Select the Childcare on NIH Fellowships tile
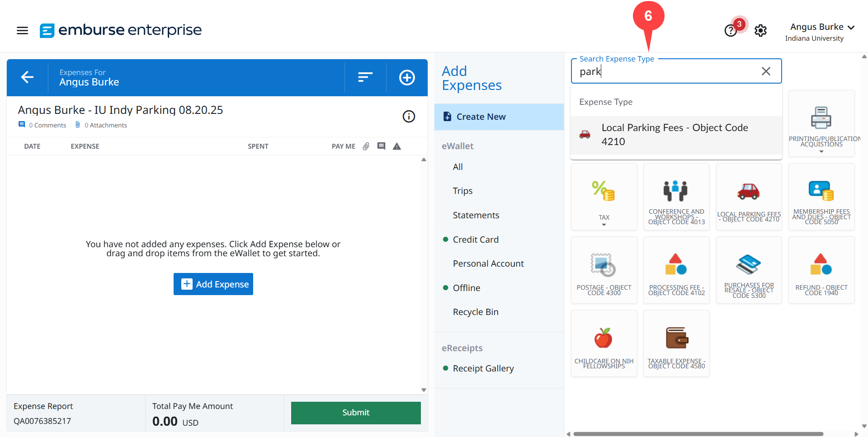Screen dimensions: 868x437 [x=604, y=343]
